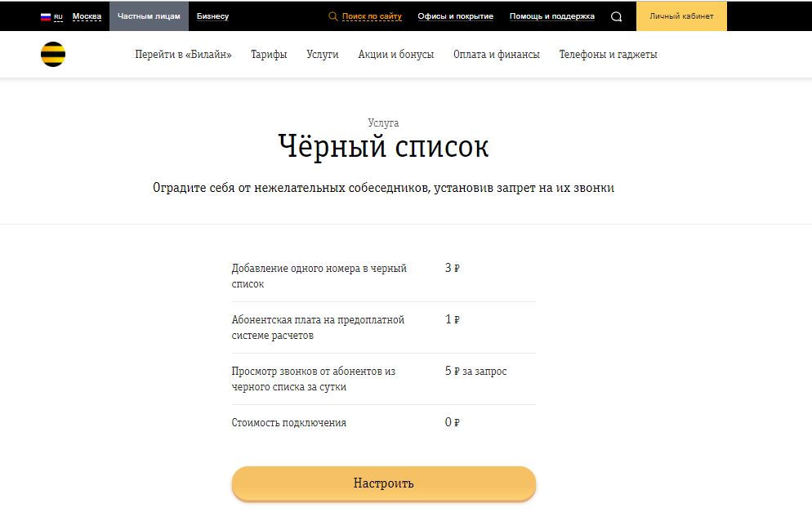Viewport: 812px width, 521px height.
Task: Click the Beeline striped logo
Action: coord(53,55)
